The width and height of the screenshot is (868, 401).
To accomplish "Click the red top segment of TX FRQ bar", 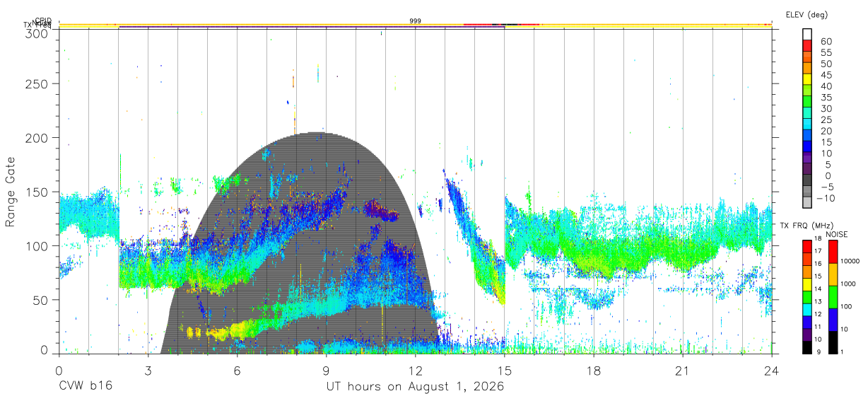I will tap(807, 245).
